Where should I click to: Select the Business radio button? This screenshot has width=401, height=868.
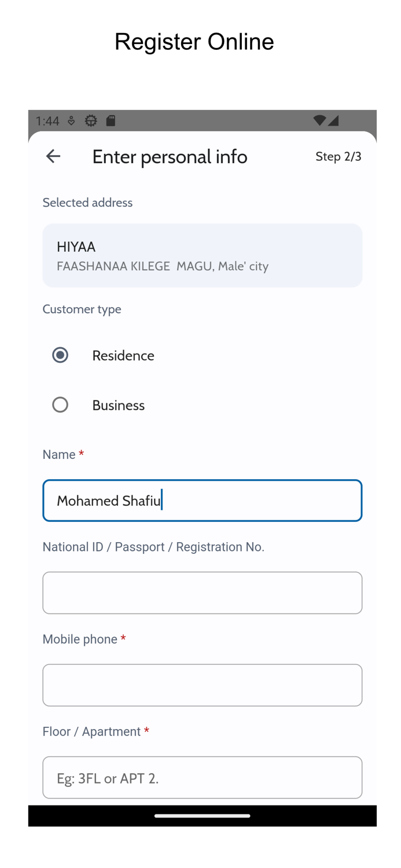(x=60, y=404)
